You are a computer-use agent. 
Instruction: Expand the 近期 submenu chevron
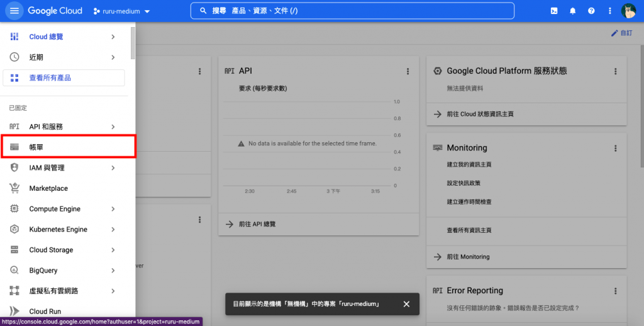click(113, 57)
